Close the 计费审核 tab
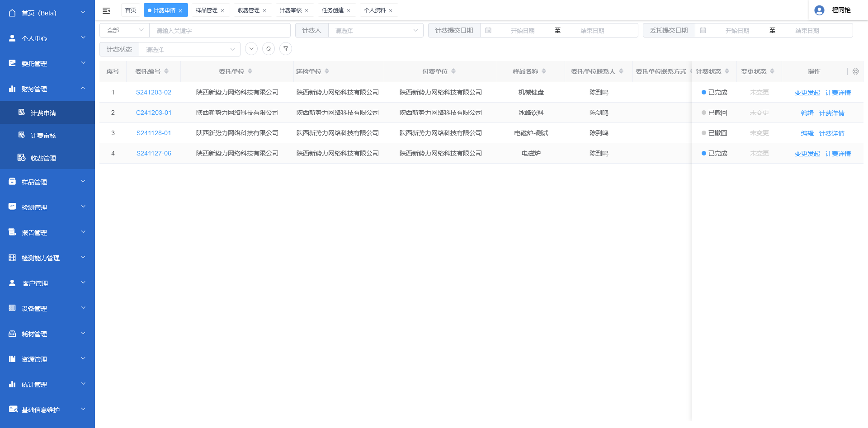The width and height of the screenshot is (868, 428). [x=307, y=11]
